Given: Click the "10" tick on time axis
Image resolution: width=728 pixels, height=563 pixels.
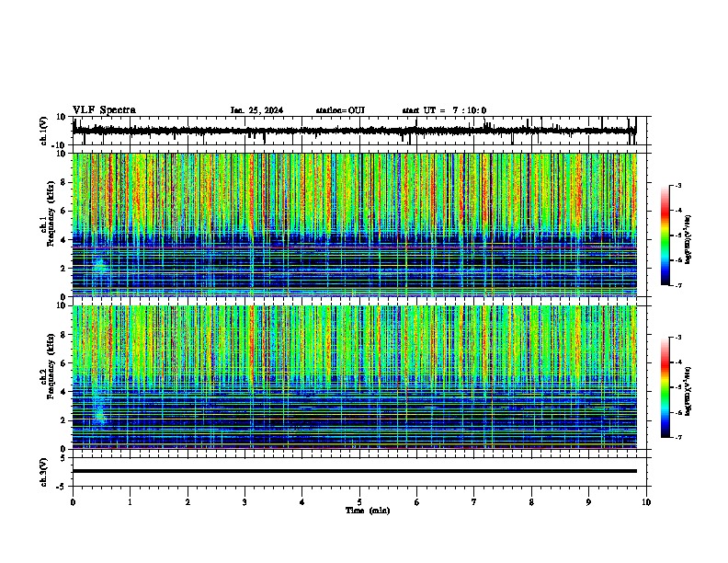Looking at the screenshot, I should tap(646, 502).
